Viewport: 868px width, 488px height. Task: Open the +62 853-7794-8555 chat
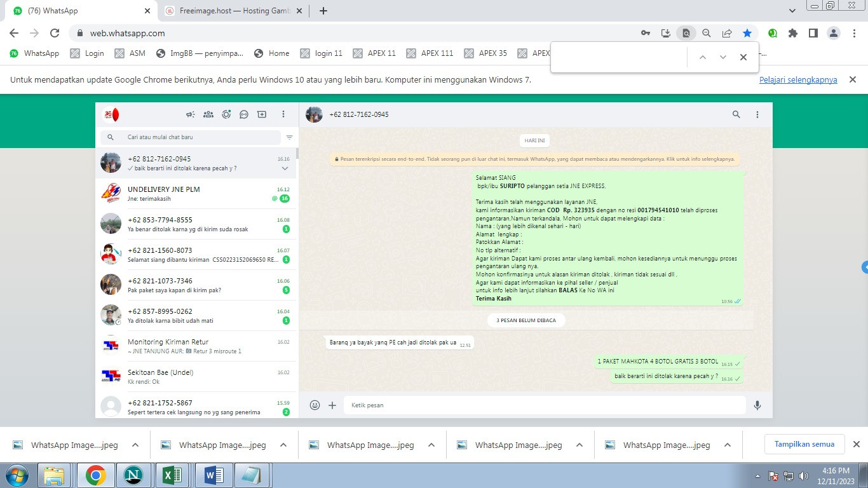(196, 224)
